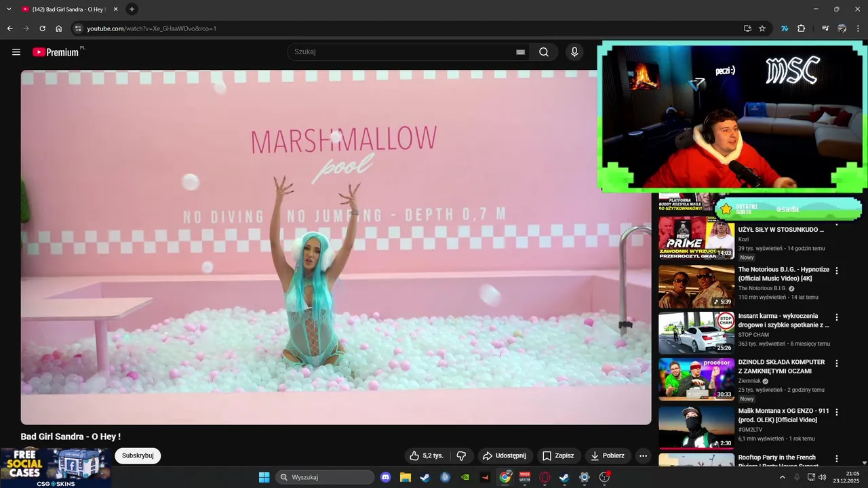Bookmark this page with star icon
This screenshot has height=488, width=868.
point(762,28)
